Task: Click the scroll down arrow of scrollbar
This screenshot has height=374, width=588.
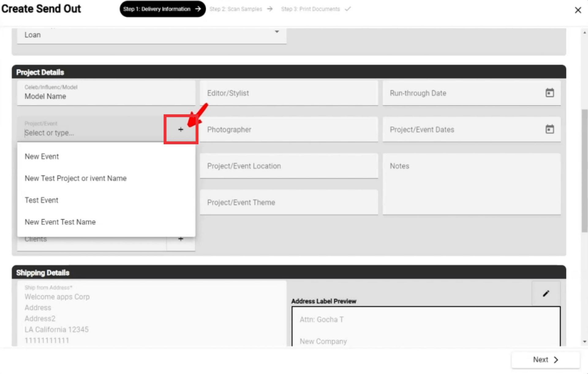Action: 584,342
